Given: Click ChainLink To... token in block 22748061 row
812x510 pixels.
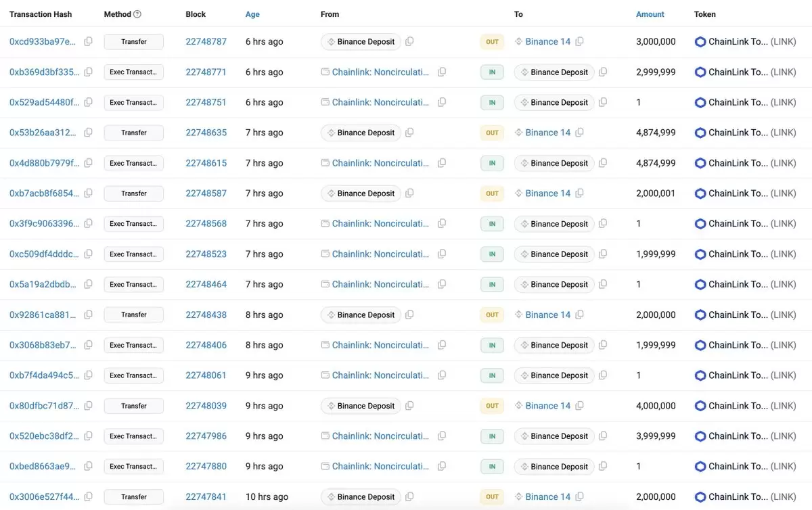Looking at the screenshot, I should tap(738, 375).
